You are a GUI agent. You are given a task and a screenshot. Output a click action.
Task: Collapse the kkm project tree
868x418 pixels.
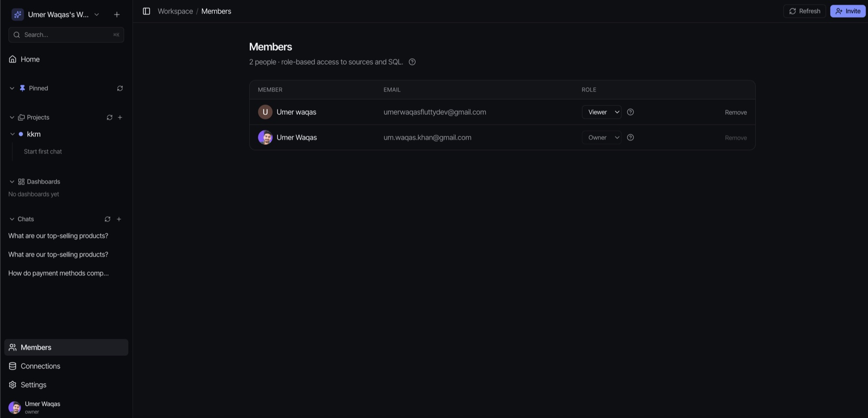coord(13,134)
